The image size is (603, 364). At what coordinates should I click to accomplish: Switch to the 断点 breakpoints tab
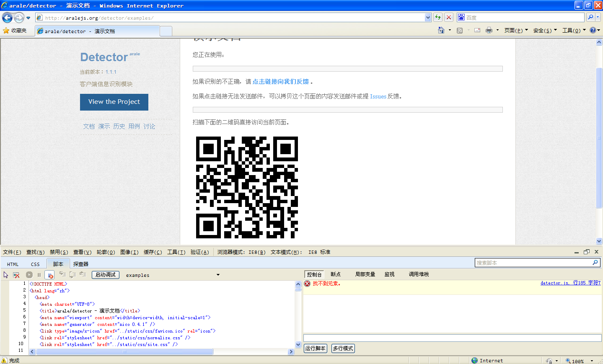coord(336,274)
